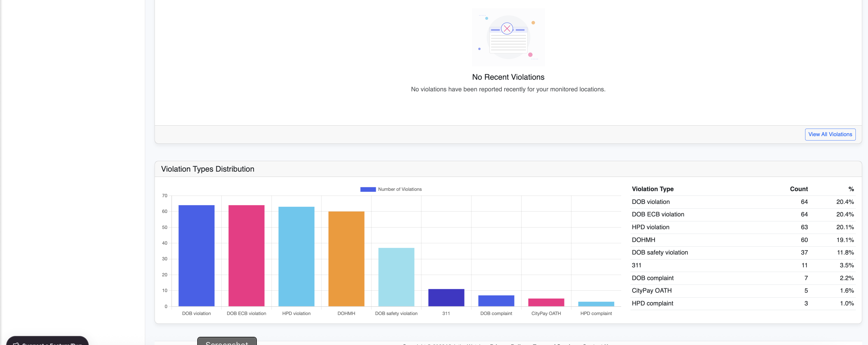Select the pink DOB ECB violation bar
Image resolution: width=868 pixels, height=345 pixels.
pos(246,255)
